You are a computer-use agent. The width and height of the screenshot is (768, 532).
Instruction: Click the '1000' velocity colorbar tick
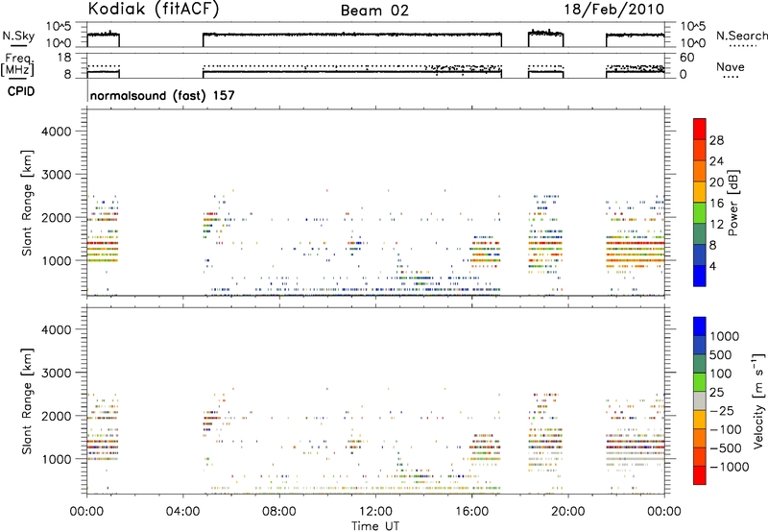[x=725, y=336]
